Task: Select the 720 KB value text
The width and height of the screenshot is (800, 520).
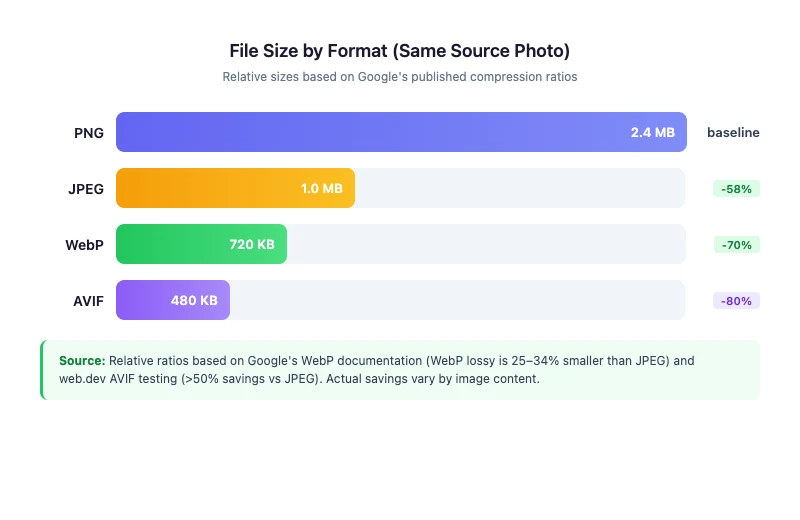Action: click(252, 244)
